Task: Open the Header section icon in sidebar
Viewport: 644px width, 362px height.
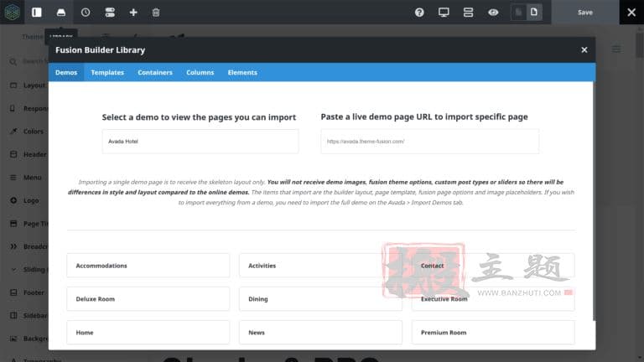Action: 13,154
